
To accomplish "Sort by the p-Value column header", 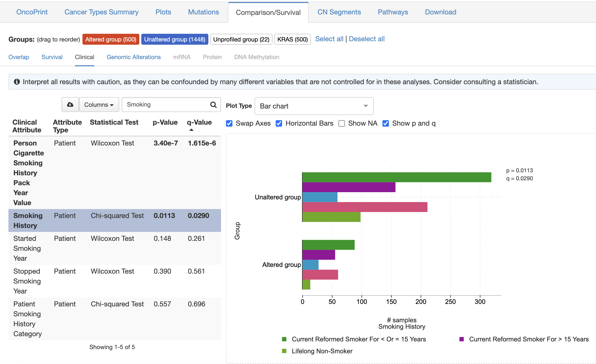I will point(165,122).
